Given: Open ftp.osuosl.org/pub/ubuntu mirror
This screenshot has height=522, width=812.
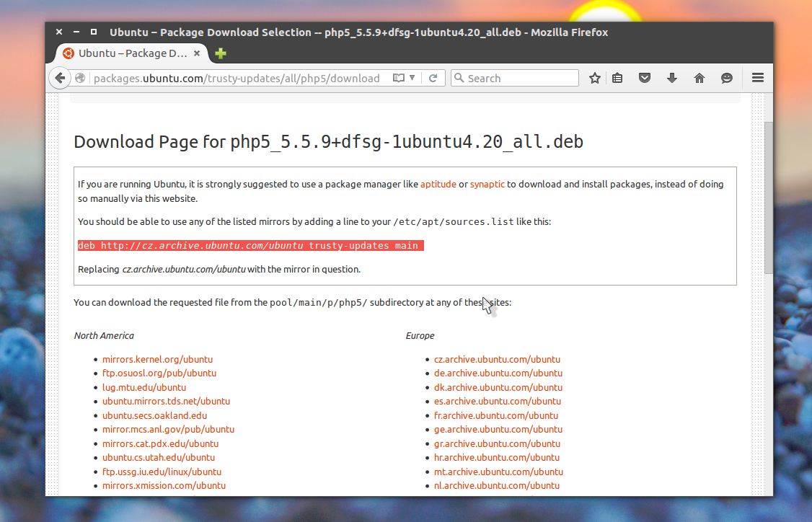Looking at the screenshot, I should pyautogui.click(x=159, y=373).
